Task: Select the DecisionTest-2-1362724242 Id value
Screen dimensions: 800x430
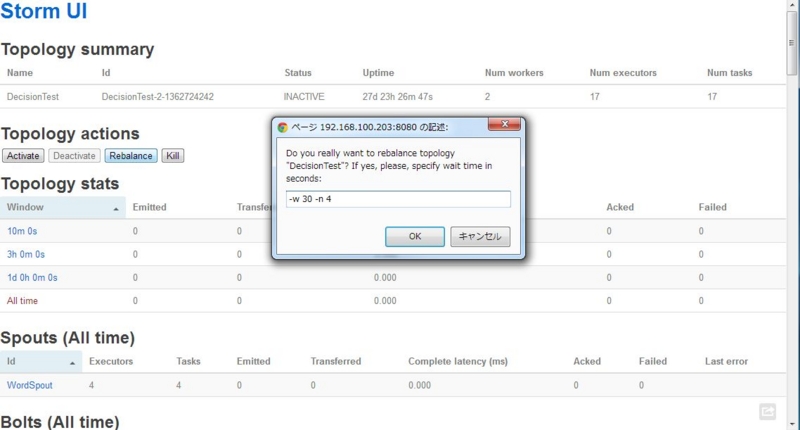Action: tap(158, 96)
